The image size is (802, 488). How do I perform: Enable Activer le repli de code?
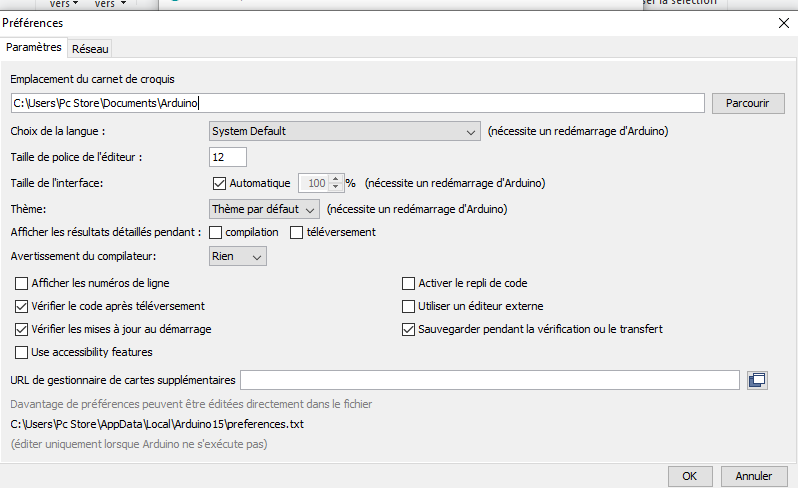point(408,283)
